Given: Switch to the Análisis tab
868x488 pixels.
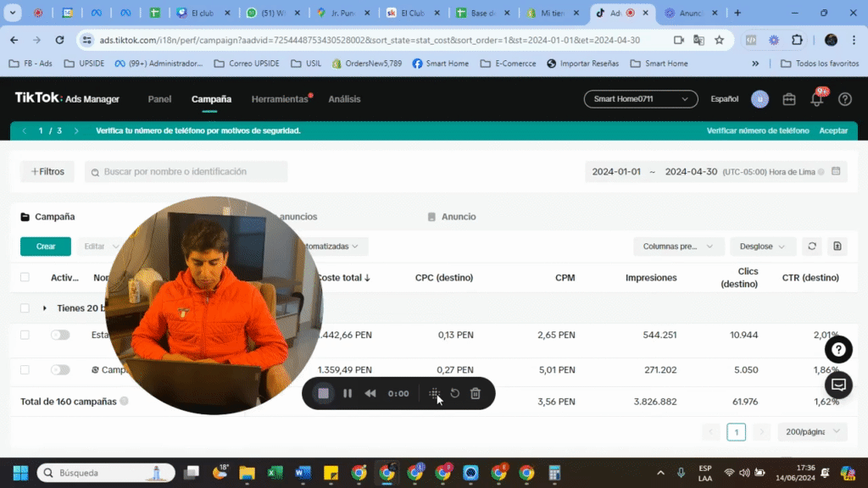Looking at the screenshot, I should point(344,99).
